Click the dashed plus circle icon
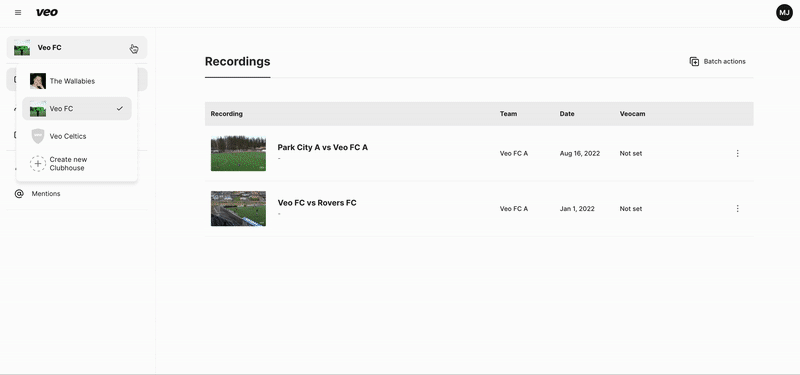 tap(38, 164)
